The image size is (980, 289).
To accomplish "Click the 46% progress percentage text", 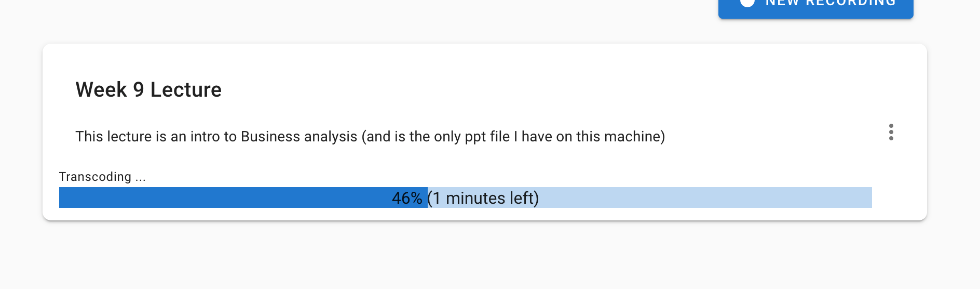I will [407, 198].
